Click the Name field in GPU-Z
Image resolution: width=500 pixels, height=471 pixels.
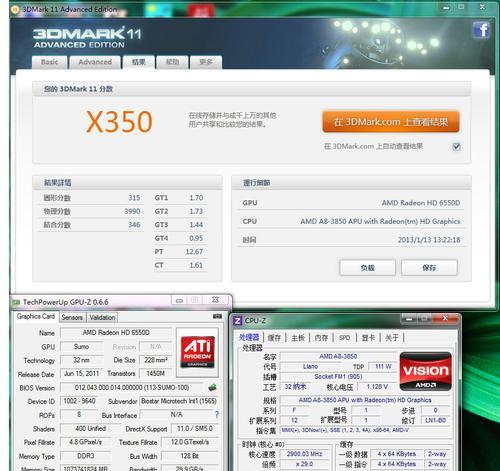click(116, 333)
